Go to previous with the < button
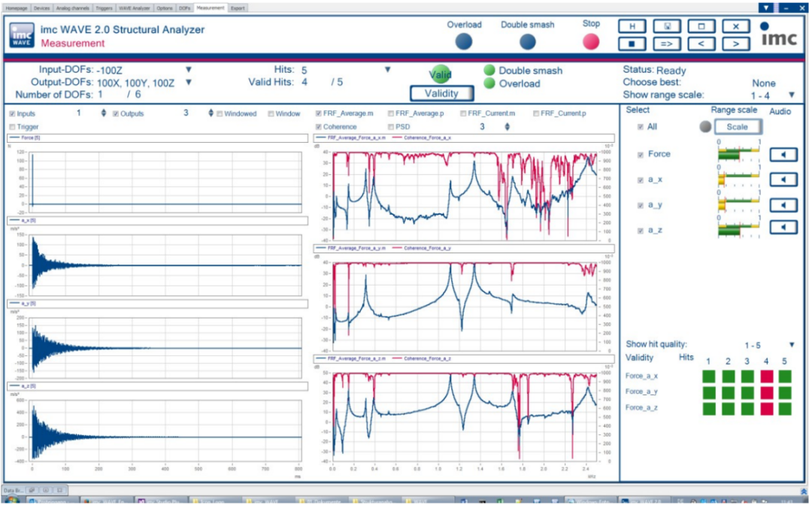Image resolution: width=812 pixels, height=505 pixels. click(x=701, y=44)
